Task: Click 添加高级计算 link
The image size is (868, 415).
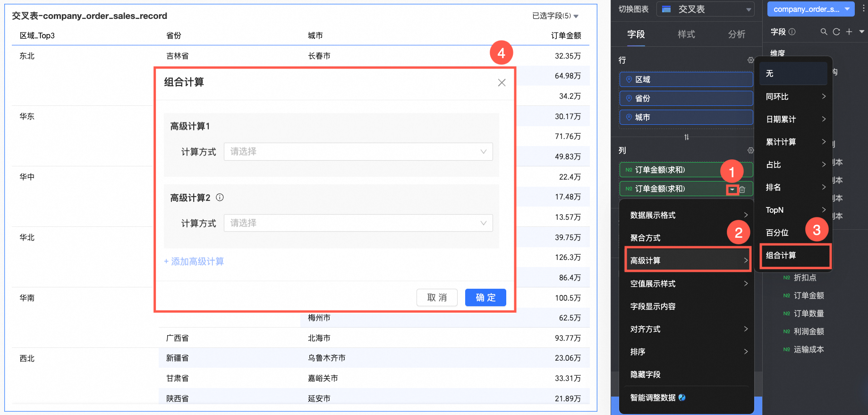Action: [194, 261]
